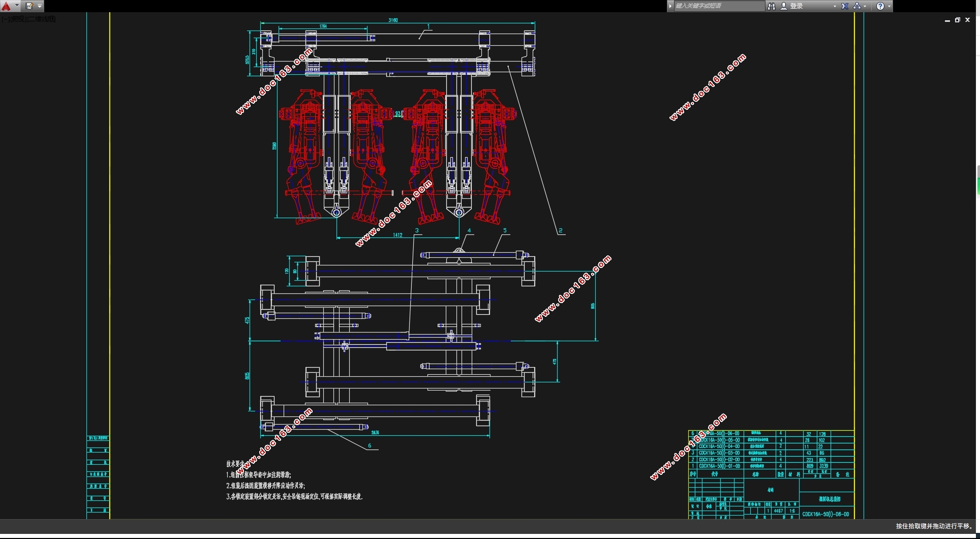Expand the search bar arrow toggle
980x539 pixels.
pos(670,6)
